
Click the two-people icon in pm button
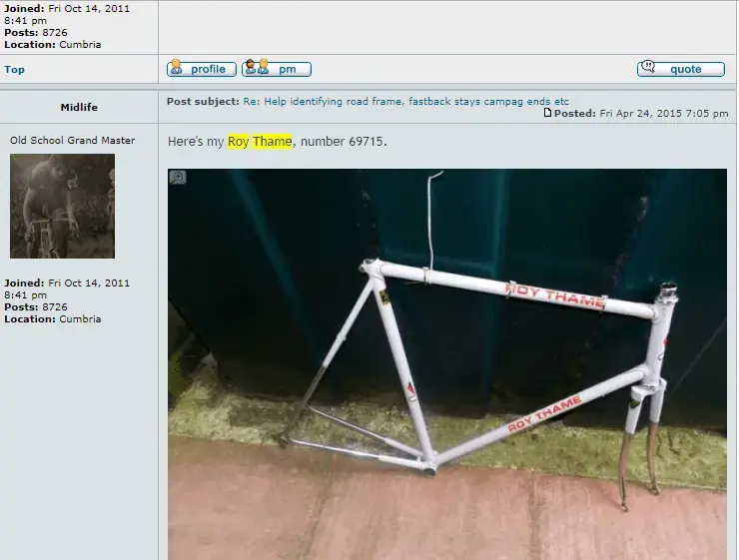pyautogui.click(x=257, y=67)
